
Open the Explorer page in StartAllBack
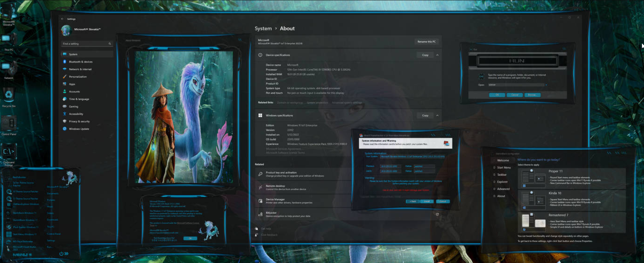(502, 182)
